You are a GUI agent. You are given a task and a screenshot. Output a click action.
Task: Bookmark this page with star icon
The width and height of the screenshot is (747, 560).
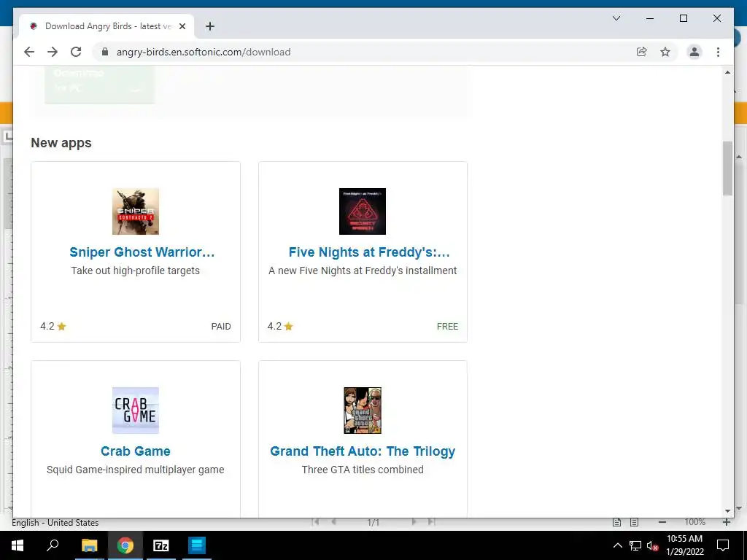(665, 52)
